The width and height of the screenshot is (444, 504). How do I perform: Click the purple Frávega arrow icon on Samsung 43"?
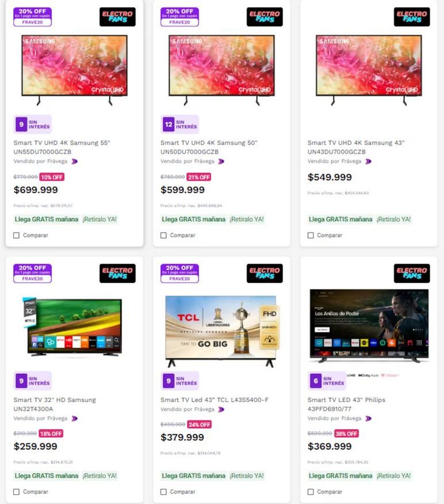(x=368, y=161)
